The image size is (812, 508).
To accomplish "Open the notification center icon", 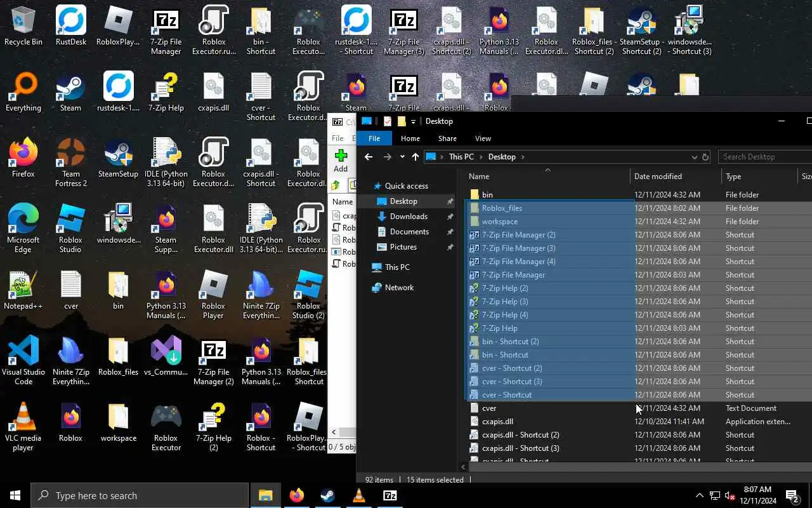I will (x=792, y=496).
